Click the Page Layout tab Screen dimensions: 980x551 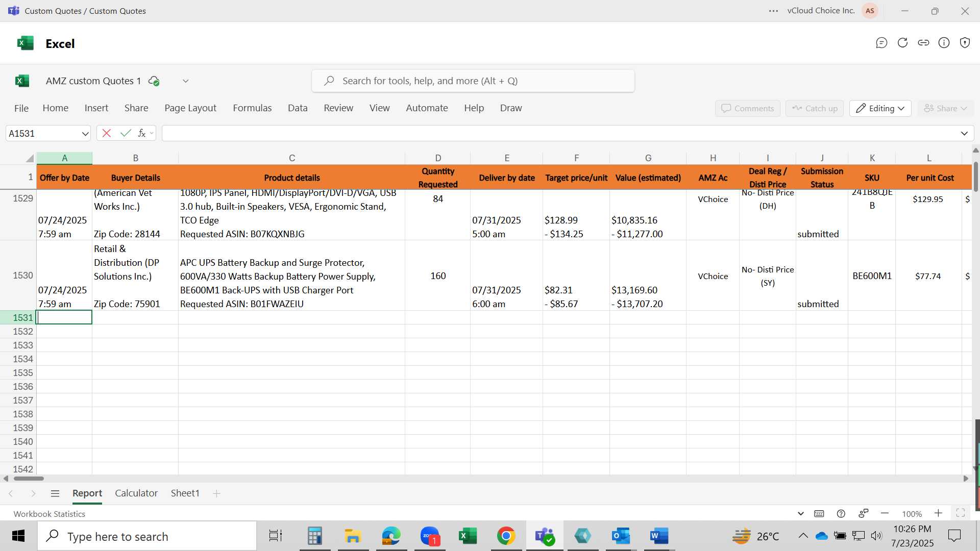click(x=190, y=108)
